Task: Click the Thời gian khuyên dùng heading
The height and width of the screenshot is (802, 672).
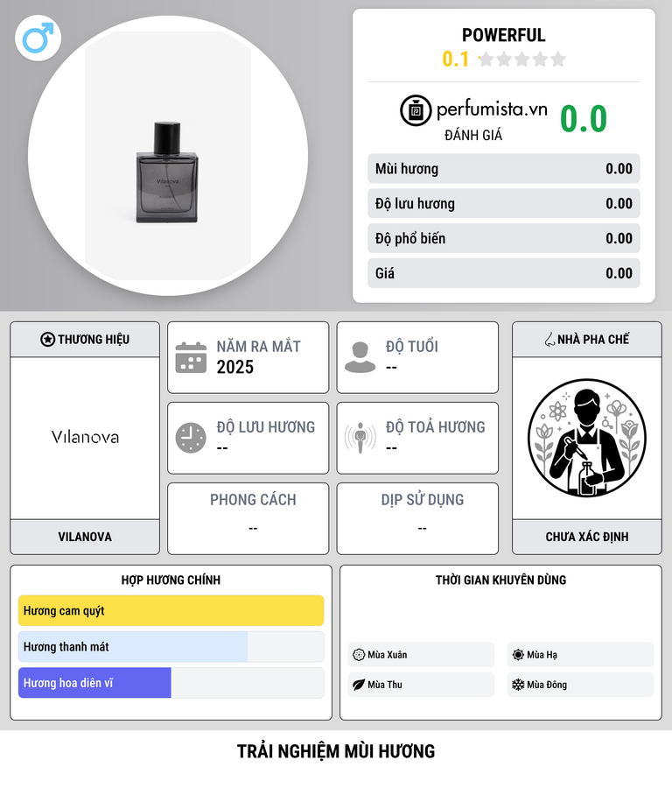Action: coord(500,580)
